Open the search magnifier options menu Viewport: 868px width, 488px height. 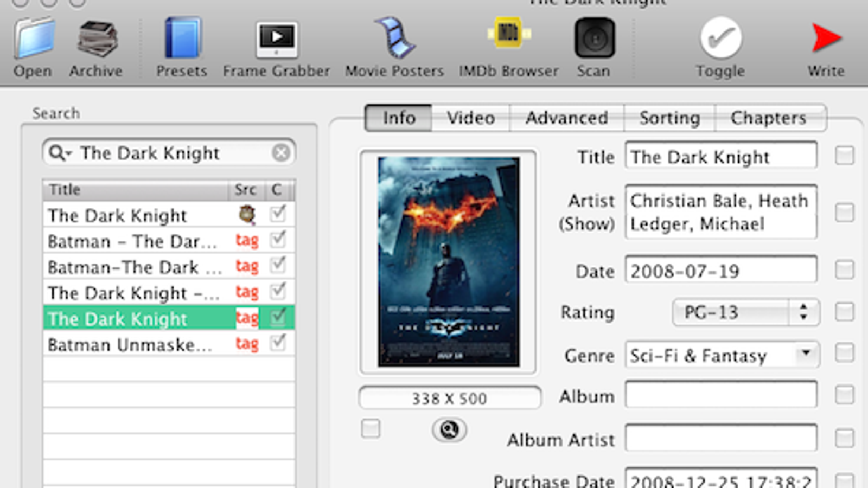pyautogui.click(x=60, y=153)
